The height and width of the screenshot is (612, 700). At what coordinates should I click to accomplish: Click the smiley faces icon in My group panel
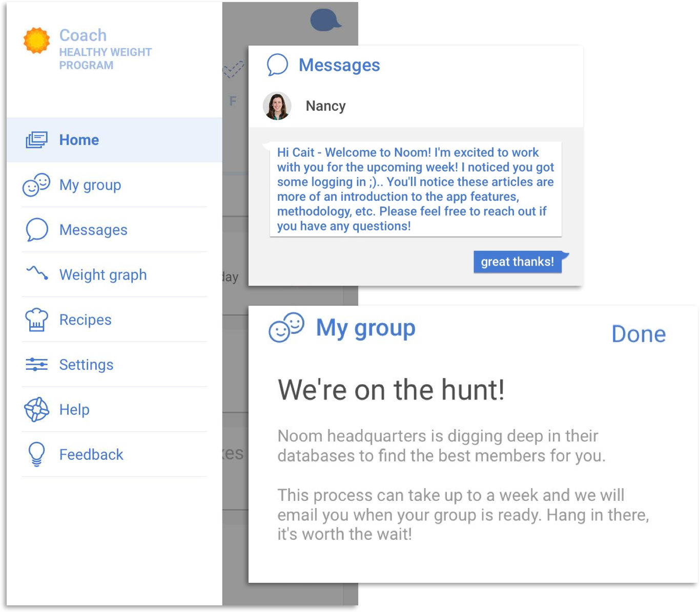point(286,327)
